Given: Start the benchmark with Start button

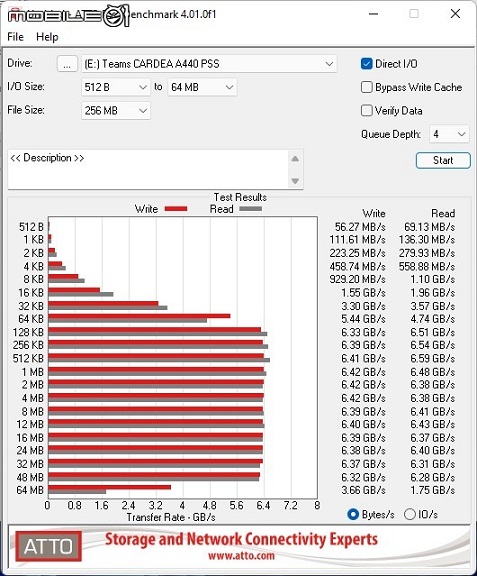Looking at the screenshot, I should click(x=443, y=161).
